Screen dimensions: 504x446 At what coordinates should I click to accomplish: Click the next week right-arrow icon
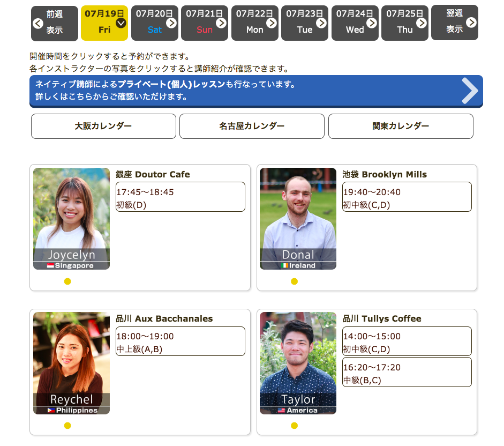471,23
